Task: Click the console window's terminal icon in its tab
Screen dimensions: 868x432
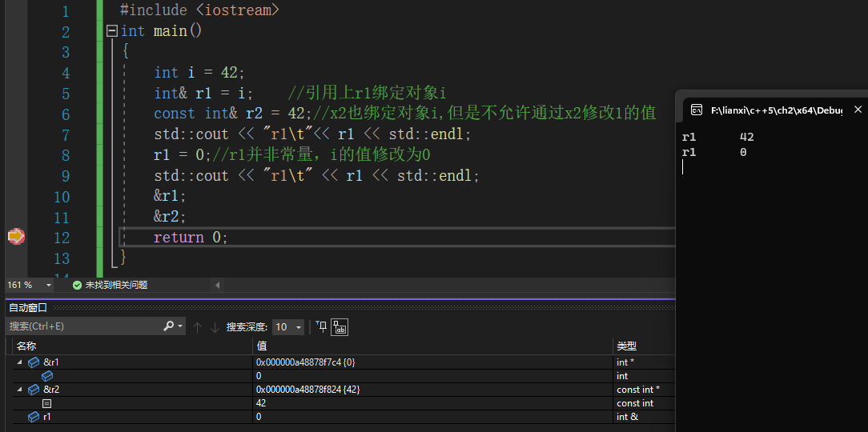Action: [x=697, y=110]
